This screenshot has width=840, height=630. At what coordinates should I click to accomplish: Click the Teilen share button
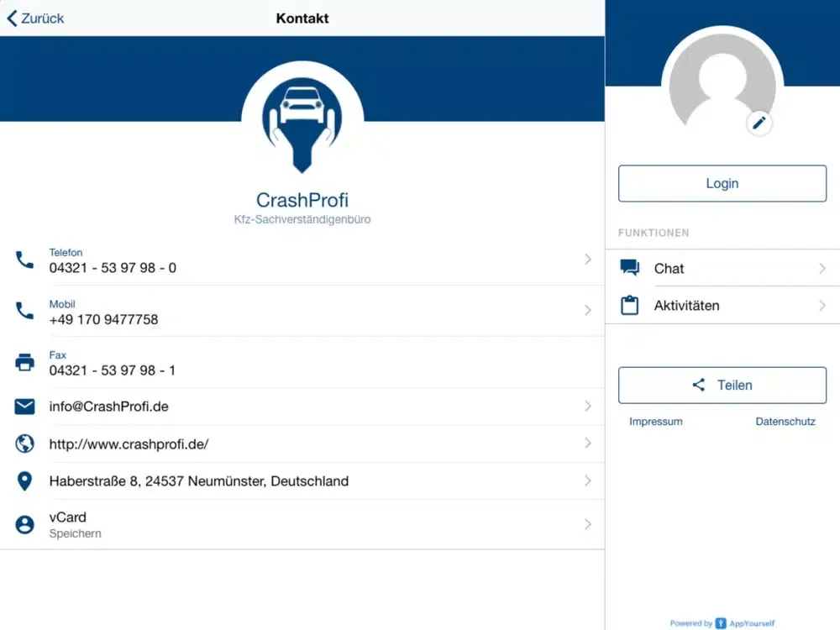tap(722, 386)
